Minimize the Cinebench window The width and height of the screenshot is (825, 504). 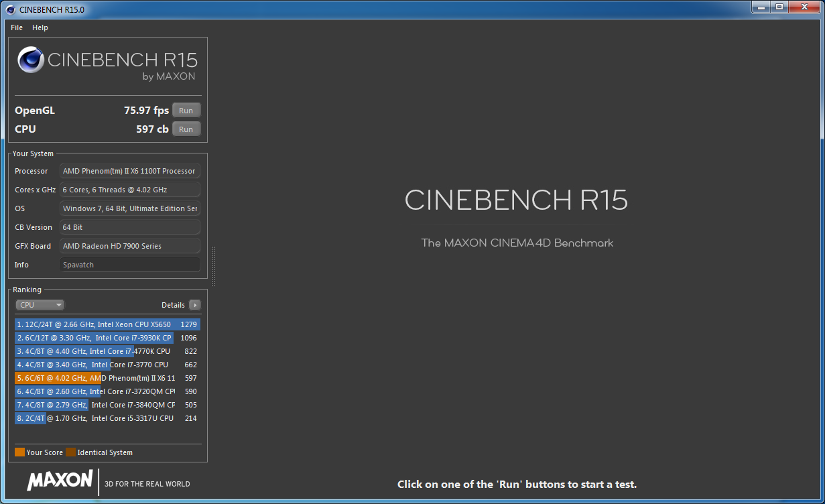pyautogui.click(x=760, y=7)
